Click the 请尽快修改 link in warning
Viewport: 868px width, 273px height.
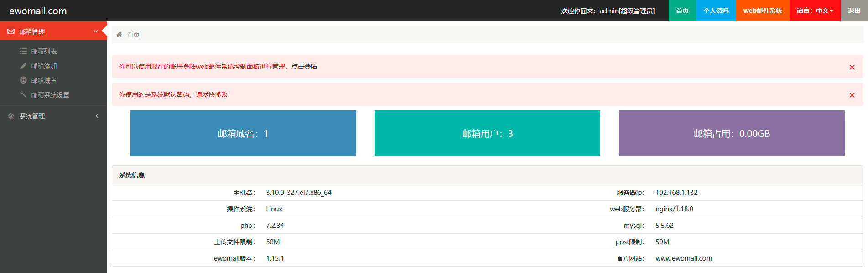212,94
